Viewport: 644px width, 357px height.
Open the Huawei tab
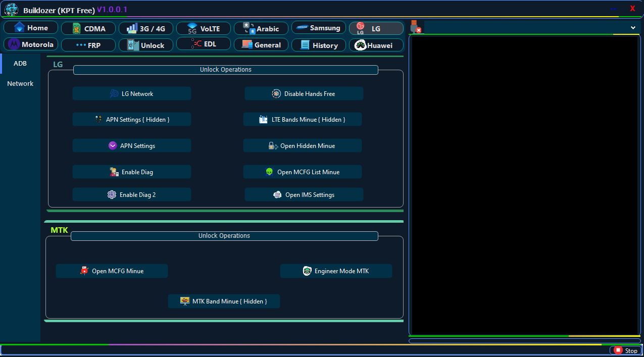point(376,45)
